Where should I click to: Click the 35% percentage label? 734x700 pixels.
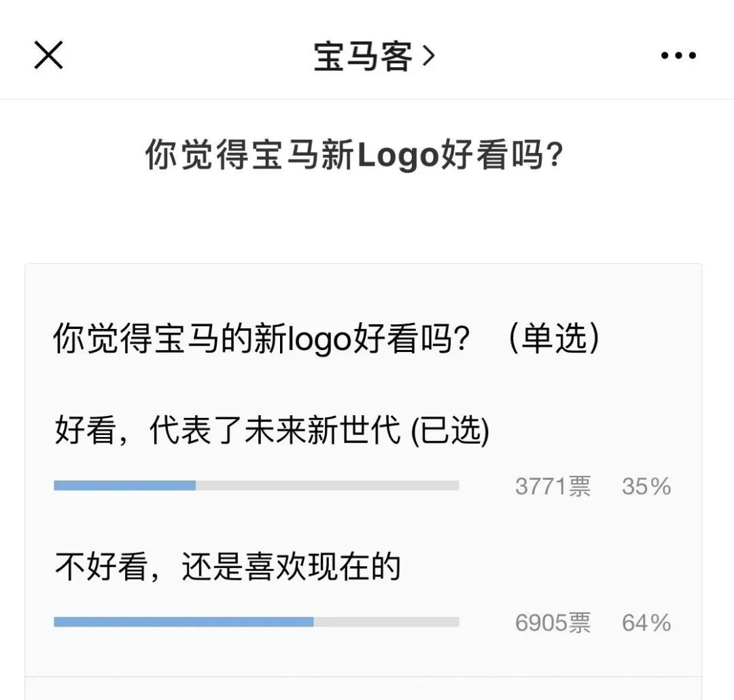click(x=646, y=485)
